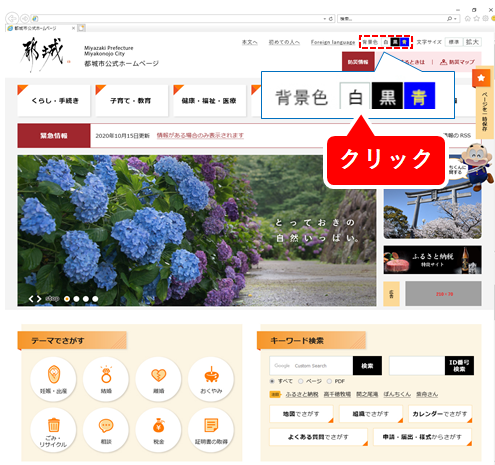Image resolution: width=495 pixels, height=465 pixels.
Task: Set text size to 標準
Action: point(454,42)
